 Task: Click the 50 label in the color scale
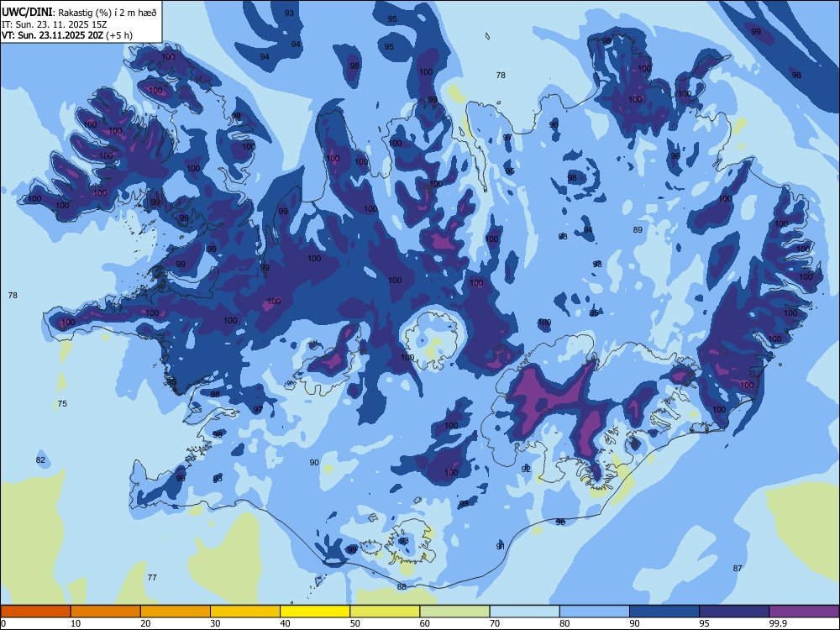(x=355, y=623)
